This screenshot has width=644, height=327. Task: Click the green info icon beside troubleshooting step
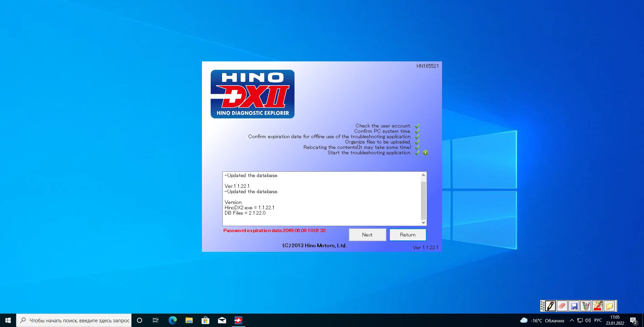(425, 153)
